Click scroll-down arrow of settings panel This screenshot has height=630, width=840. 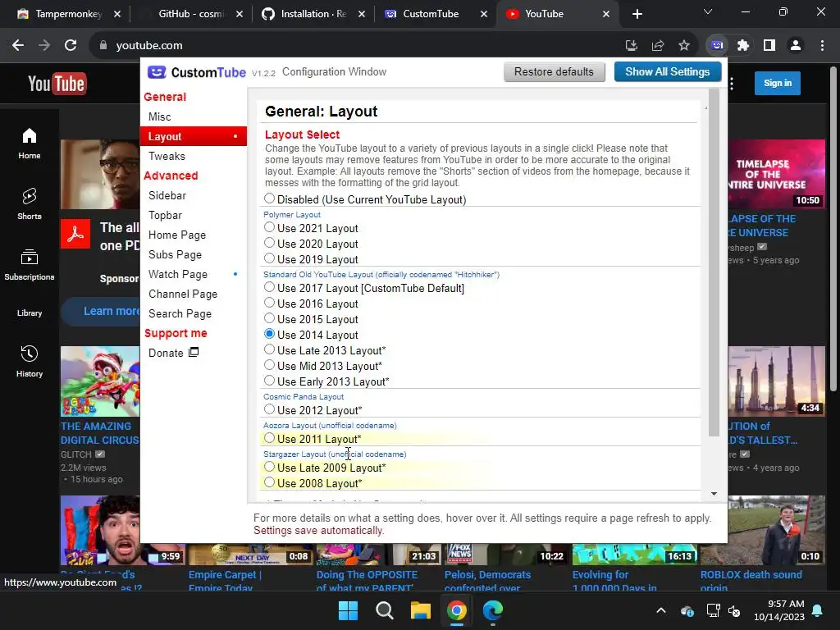coord(714,493)
